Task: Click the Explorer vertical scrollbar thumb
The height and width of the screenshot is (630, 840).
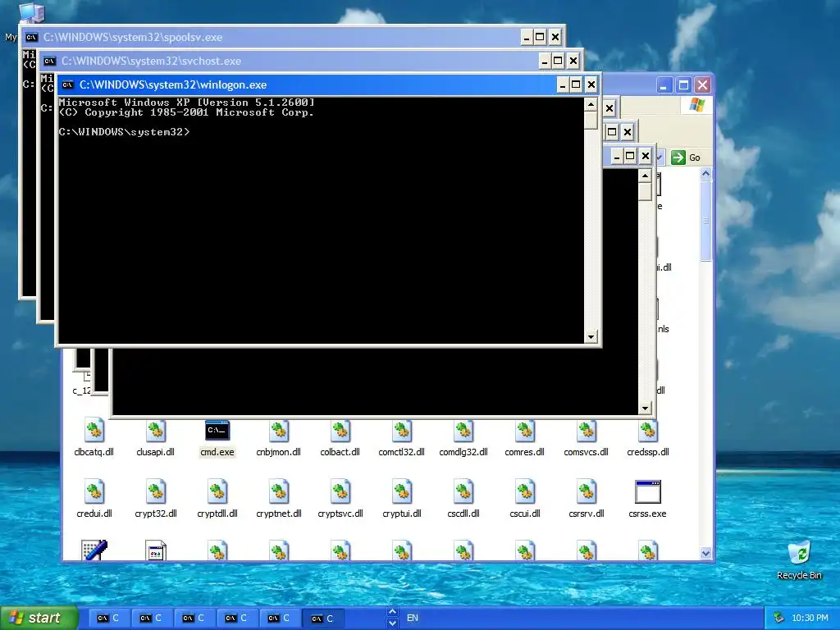Action: click(x=705, y=221)
